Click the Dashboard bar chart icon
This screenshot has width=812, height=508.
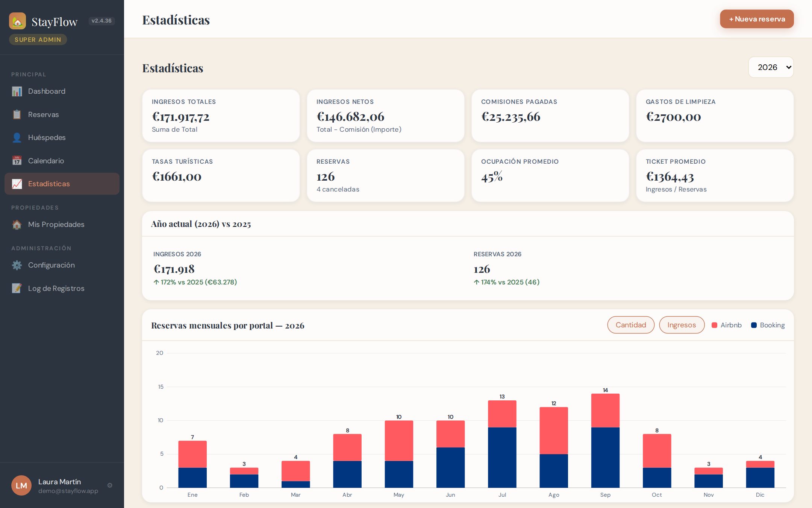coord(17,91)
